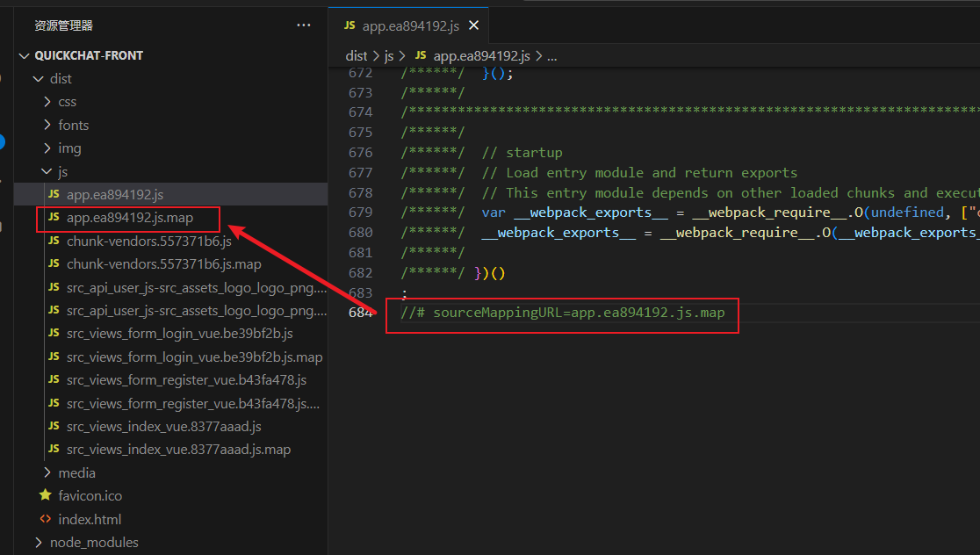Screen dimensions: 980x555
Task: Click the breadcrumb trailing ellipsis
Action: (551, 57)
